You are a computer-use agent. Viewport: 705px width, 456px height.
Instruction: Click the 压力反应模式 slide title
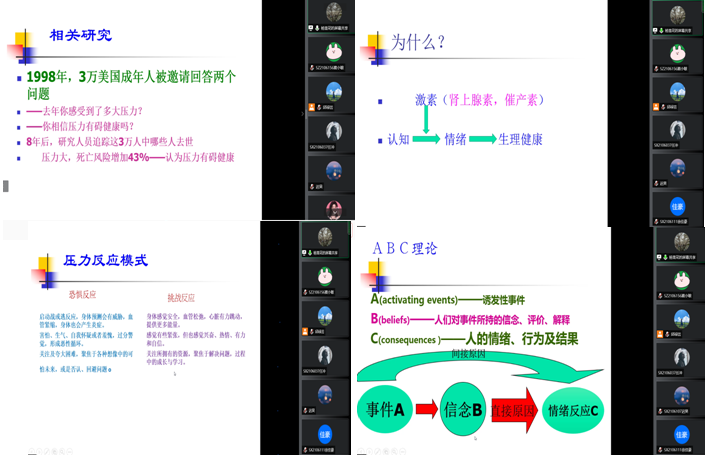tap(105, 262)
